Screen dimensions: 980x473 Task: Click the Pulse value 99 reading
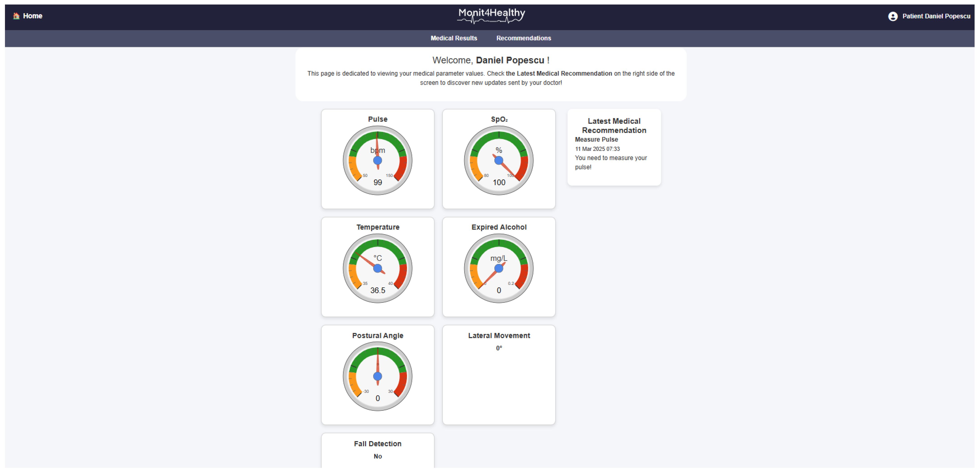point(377,182)
